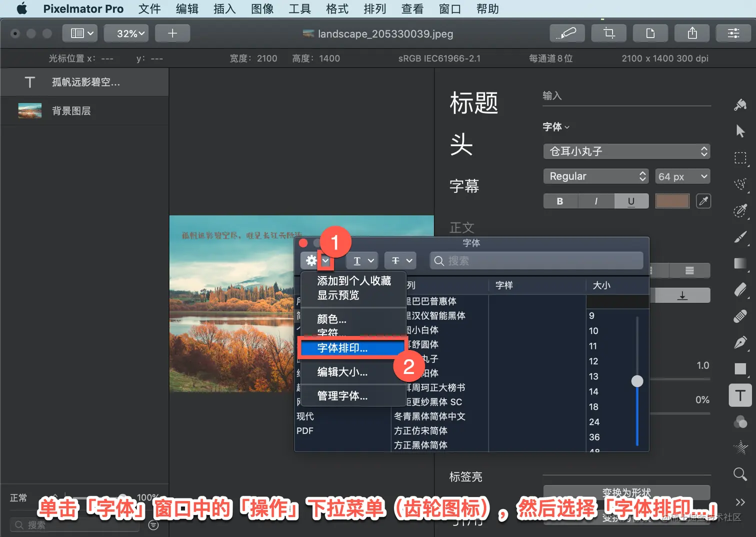
Task: Choose 颜色... from the actions menu
Action: coord(353,319)
